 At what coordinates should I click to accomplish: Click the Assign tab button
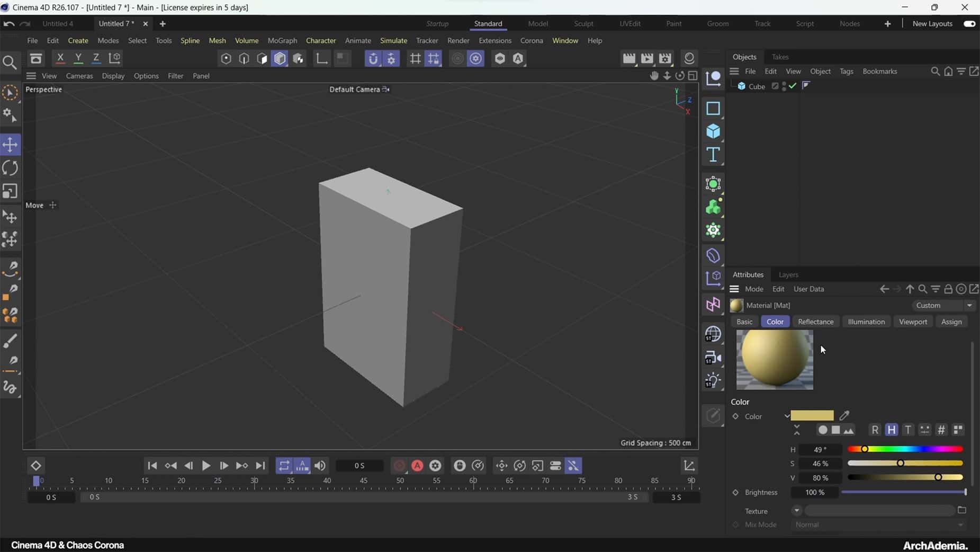coord(951,322)
